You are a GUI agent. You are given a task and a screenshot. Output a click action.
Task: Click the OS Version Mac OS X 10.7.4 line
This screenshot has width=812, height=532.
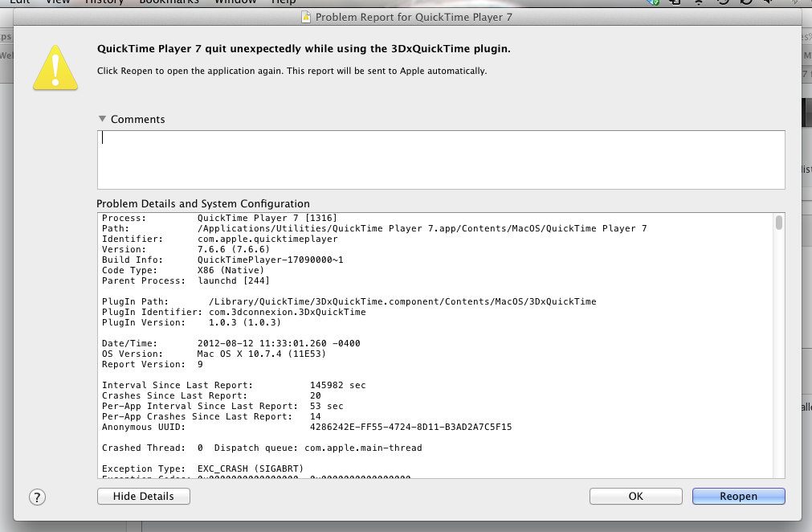(214, 354)
